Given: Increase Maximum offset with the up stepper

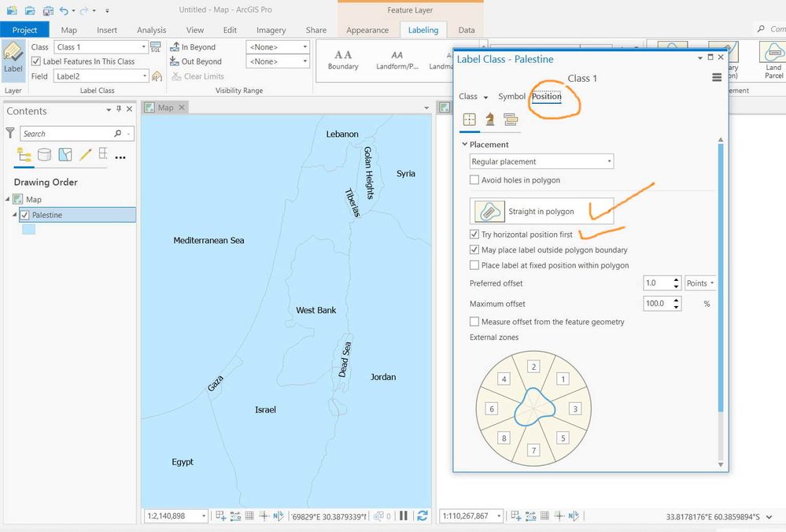Looking at the screenshot, I should pos(677,301).
